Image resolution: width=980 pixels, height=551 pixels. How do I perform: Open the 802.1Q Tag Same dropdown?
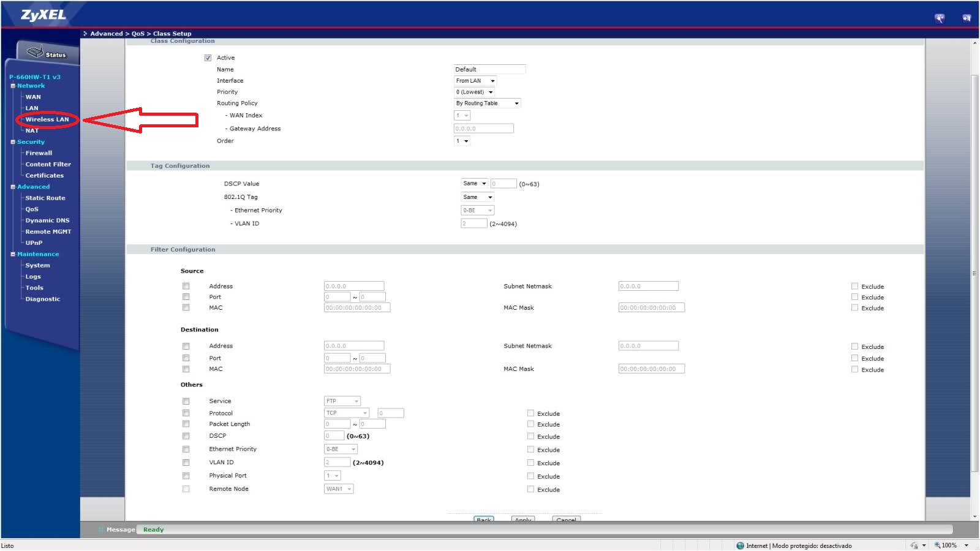477,197
